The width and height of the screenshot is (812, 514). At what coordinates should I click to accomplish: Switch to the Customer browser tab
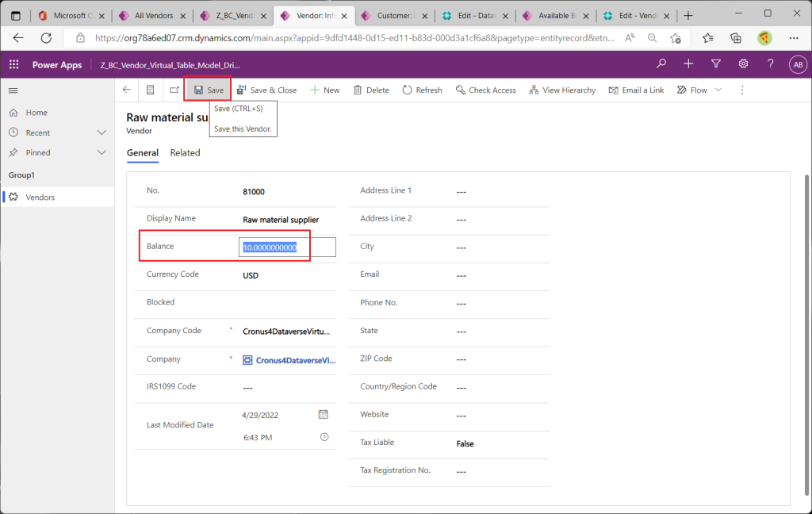click(x=395, y=16)
